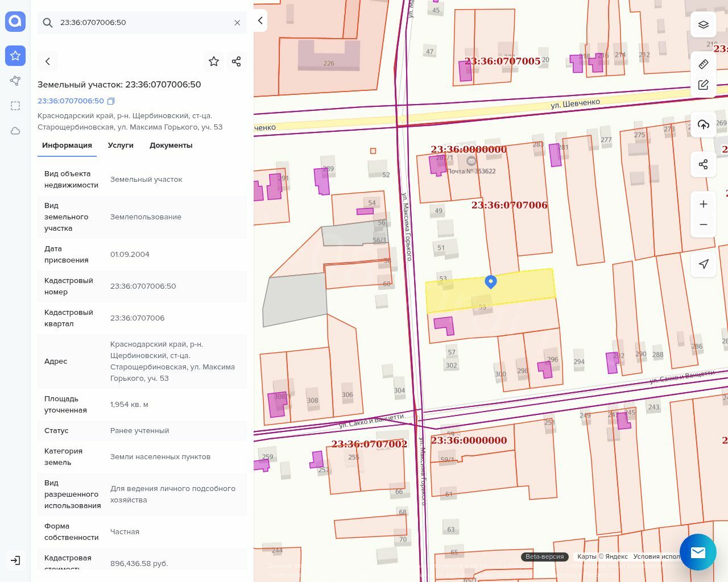
Task: Open the mail chat button
Action: pyautogui.click(x=698, y=552)
